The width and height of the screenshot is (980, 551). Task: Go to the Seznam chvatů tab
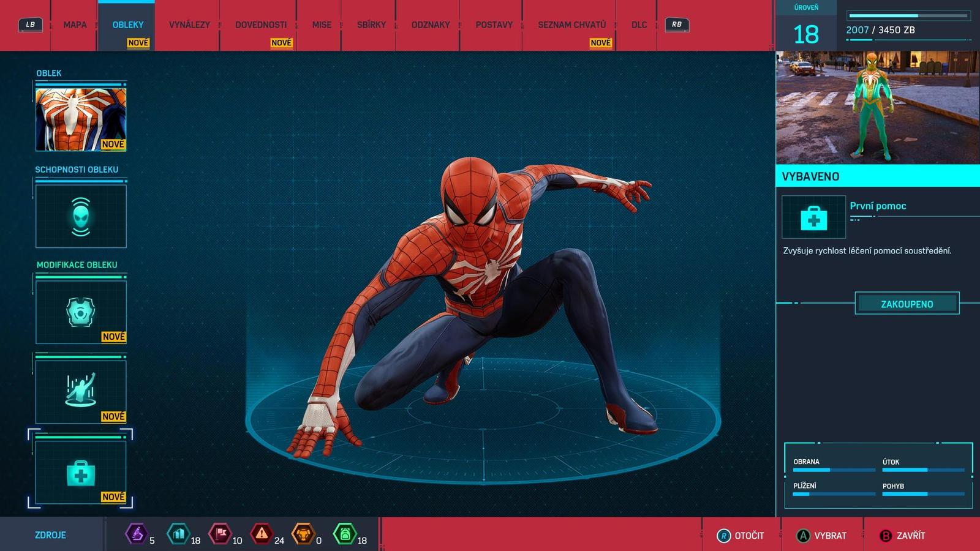[x=571, y=25]
